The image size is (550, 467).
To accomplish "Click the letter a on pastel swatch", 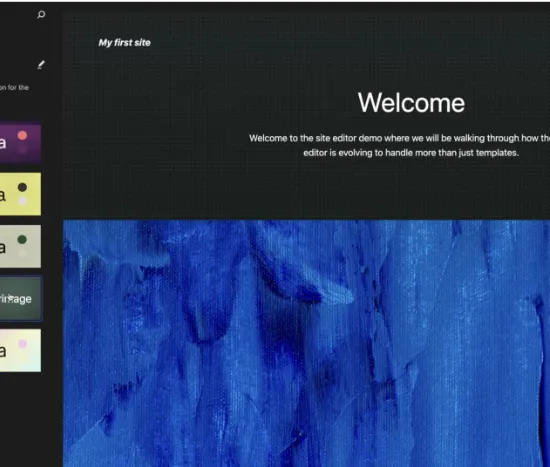I will 3,351.
